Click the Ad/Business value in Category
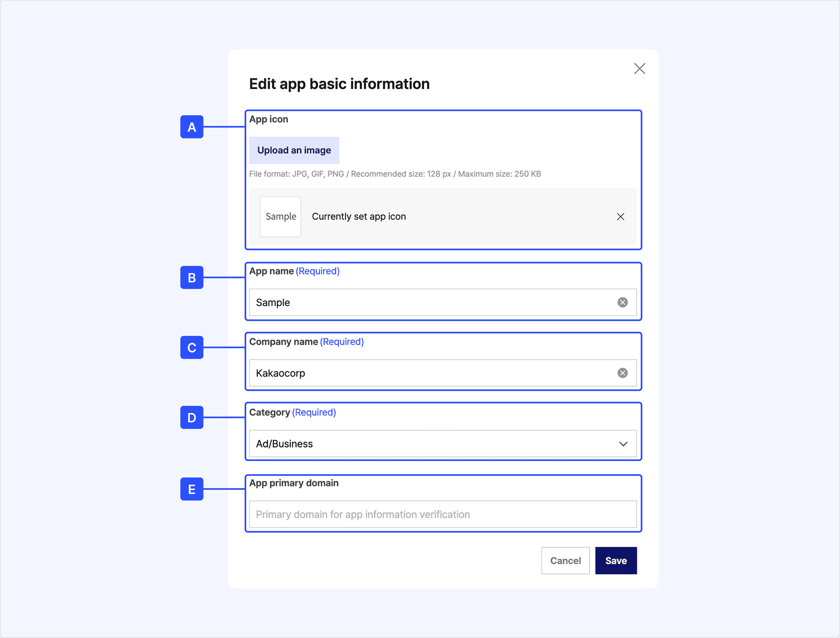This screenshot has width=840, height=638. [285, 444]
